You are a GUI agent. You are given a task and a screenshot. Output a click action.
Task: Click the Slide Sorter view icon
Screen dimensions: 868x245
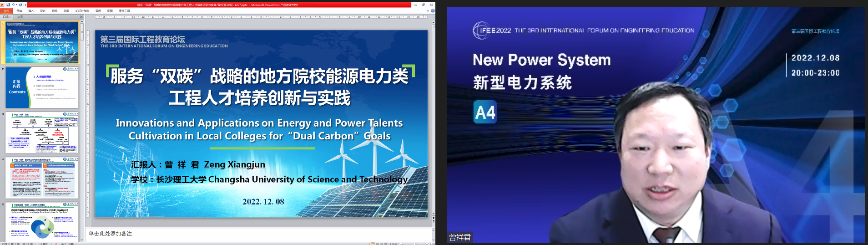(378, 244)
